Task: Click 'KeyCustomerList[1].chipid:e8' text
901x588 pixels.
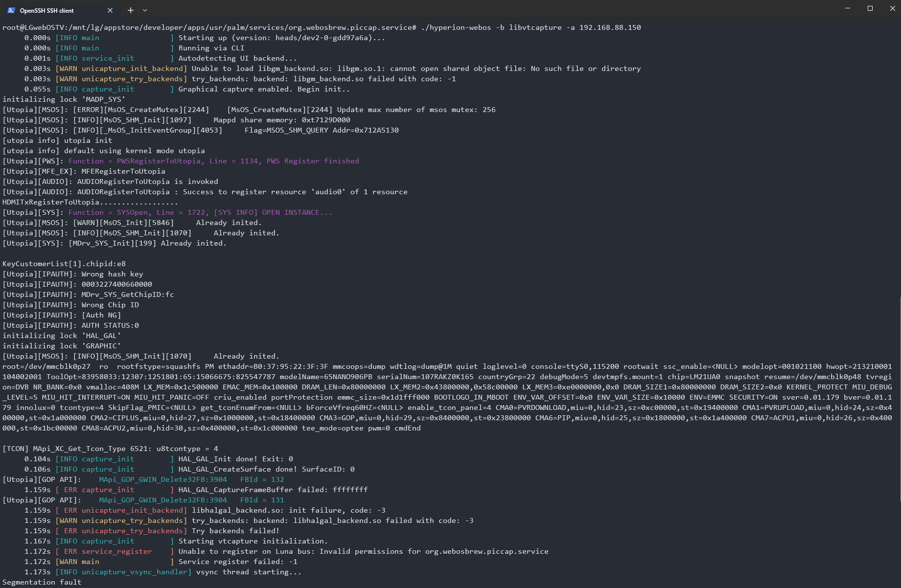Action: [x=64, y=264]
